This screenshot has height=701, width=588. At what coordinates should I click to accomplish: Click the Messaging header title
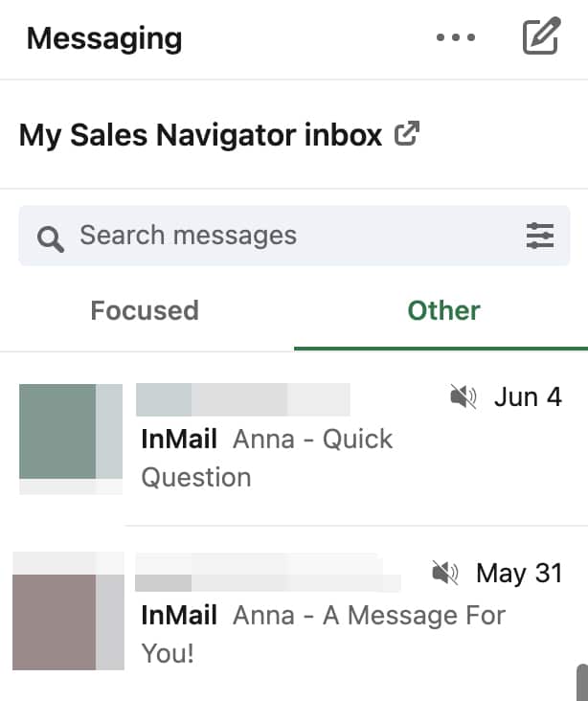104,39
